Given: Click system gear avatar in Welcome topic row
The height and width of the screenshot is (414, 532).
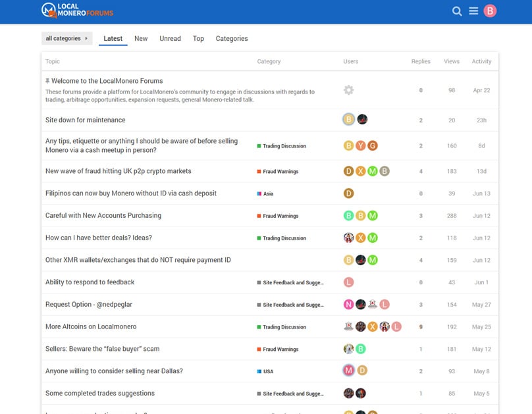Looking at the screenshot, I should click(348, 90).
